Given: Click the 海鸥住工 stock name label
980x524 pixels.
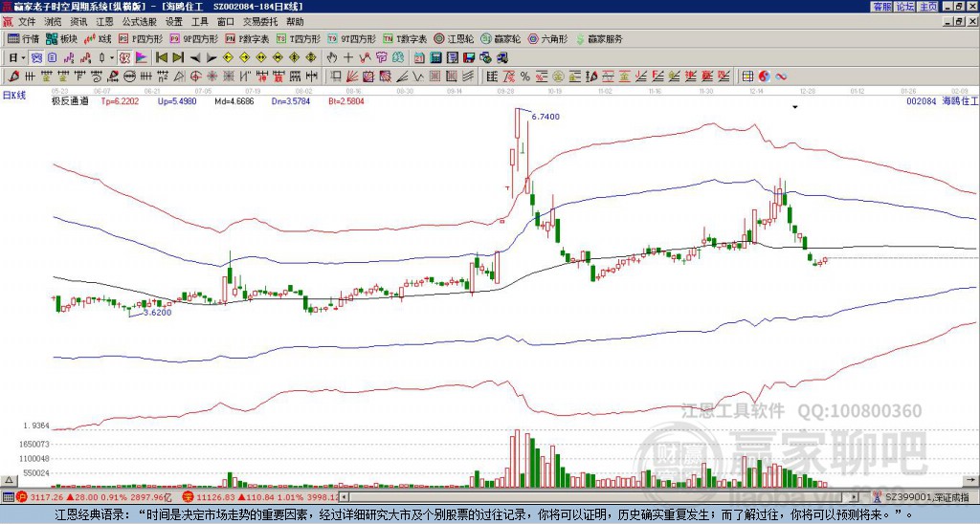Looking at the screenshot, I should pyautogui.click(x=960, y=100).
